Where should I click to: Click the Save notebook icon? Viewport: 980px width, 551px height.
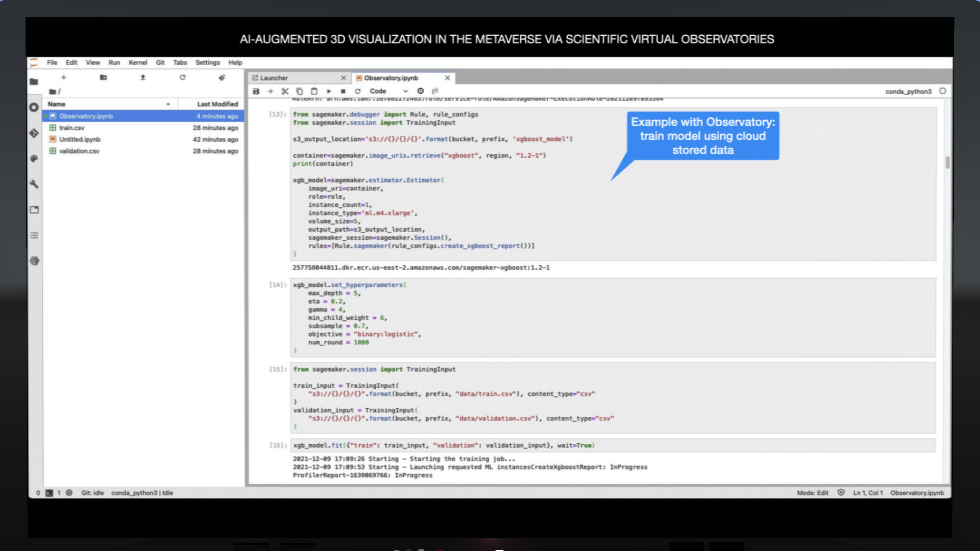[x=256, y=91]
